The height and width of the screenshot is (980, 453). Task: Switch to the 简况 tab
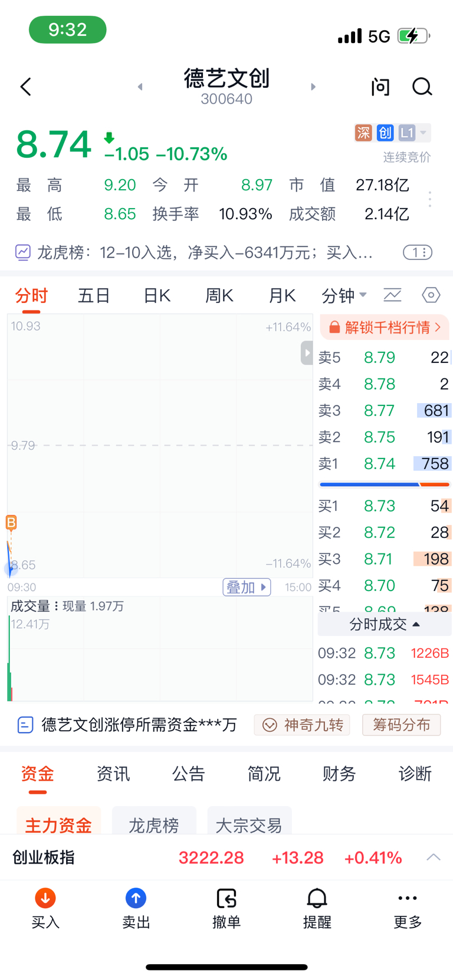[264, 773]
